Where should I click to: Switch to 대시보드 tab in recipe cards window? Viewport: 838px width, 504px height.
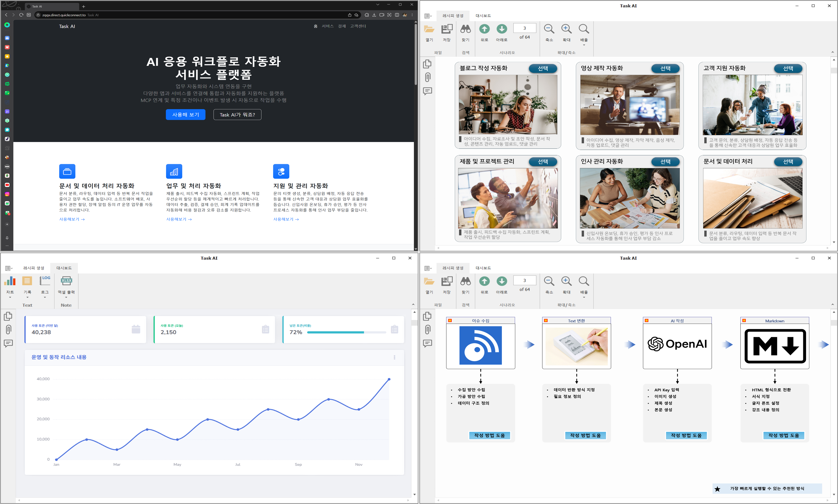tap(483, 16)
